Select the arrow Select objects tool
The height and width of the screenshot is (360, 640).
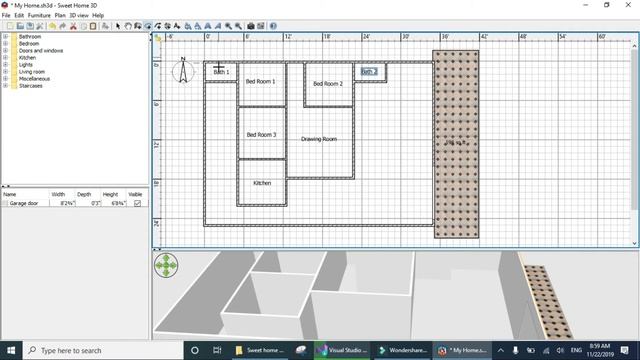point(118,26)
